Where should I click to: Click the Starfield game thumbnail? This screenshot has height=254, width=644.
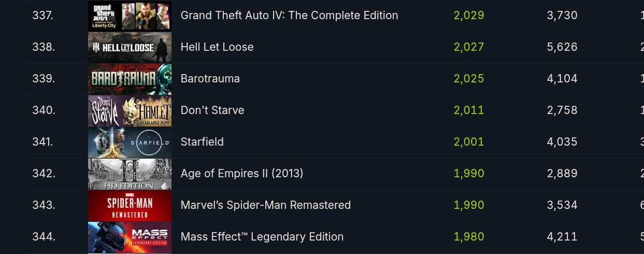(130, 143)
